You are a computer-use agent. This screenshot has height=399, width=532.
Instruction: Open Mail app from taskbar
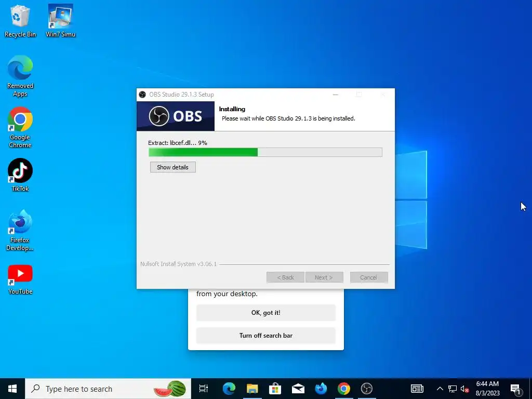(298, 389)
